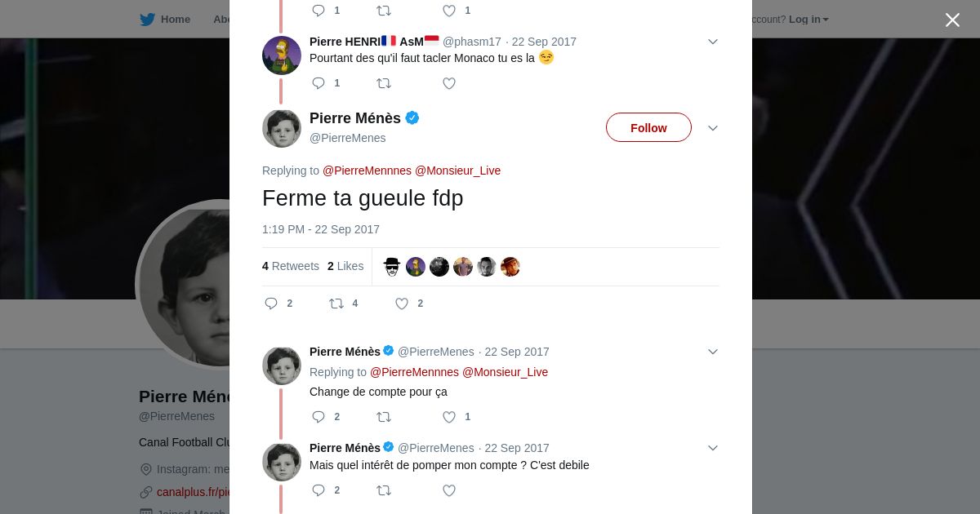Like the main "Ferme ta gueule fdp" tweet
This screenshot has width=980, height=514.
[402, 304]
